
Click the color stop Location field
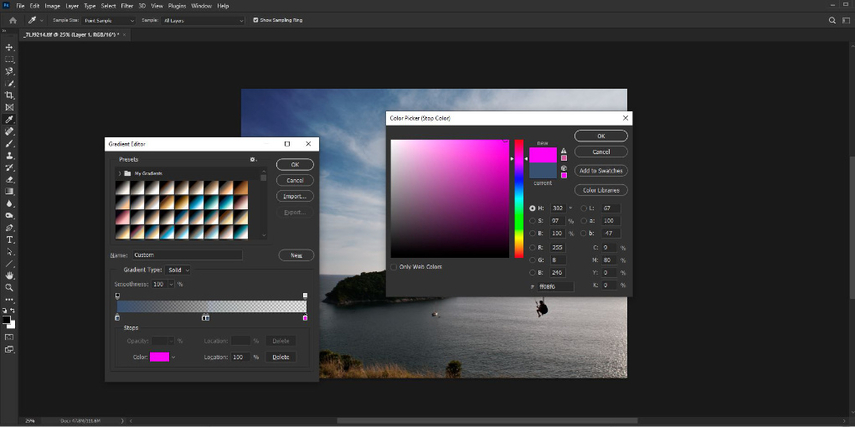pyautogui.click(x=240, y=357)
